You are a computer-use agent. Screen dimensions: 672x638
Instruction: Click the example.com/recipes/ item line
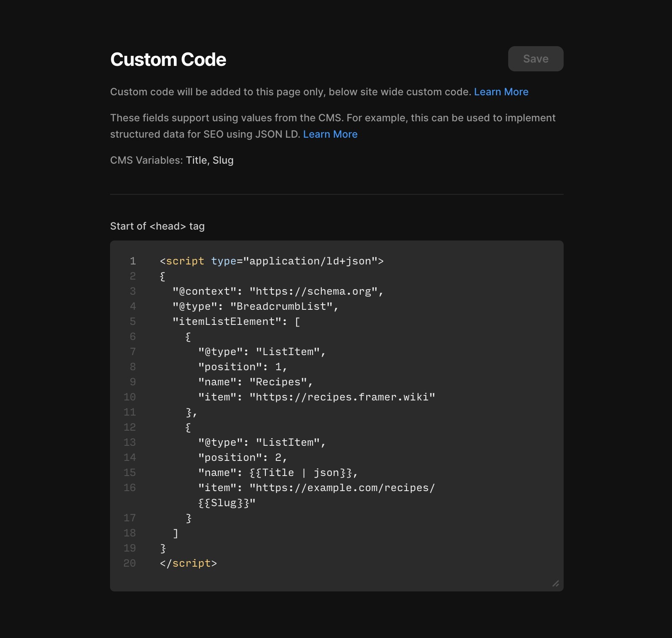(x=317, y=488)
